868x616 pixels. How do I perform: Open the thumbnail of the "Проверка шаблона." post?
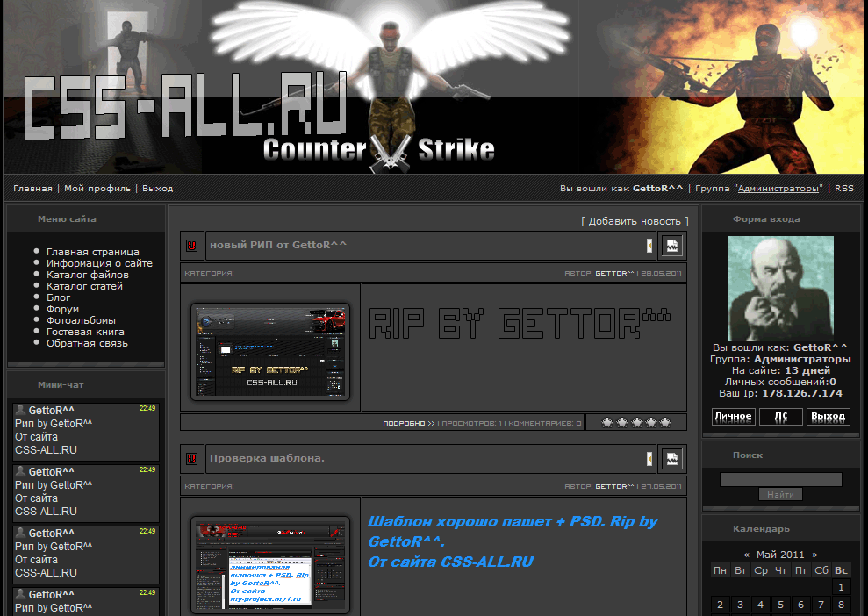[x=270, y=564]
